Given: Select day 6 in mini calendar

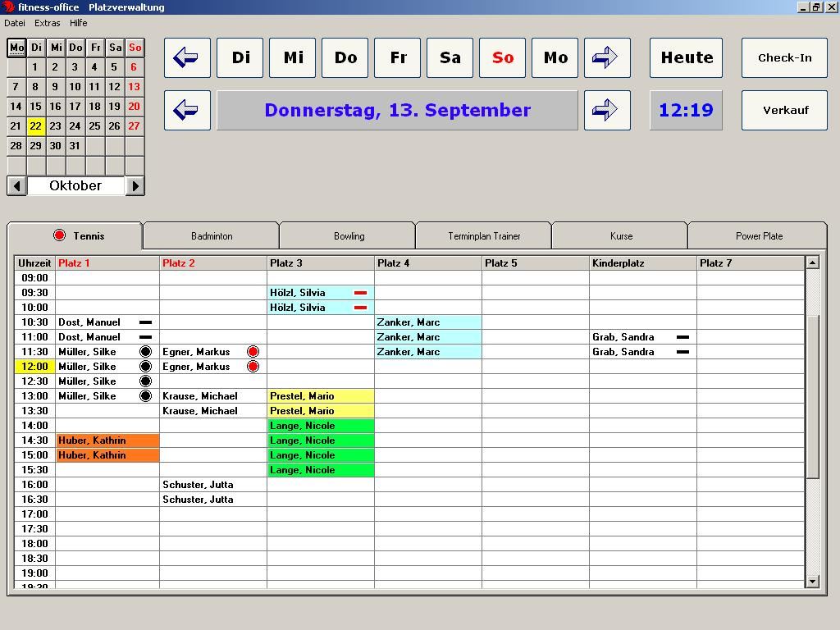Looking at the screenshot, I should click(x=134, y=67).
